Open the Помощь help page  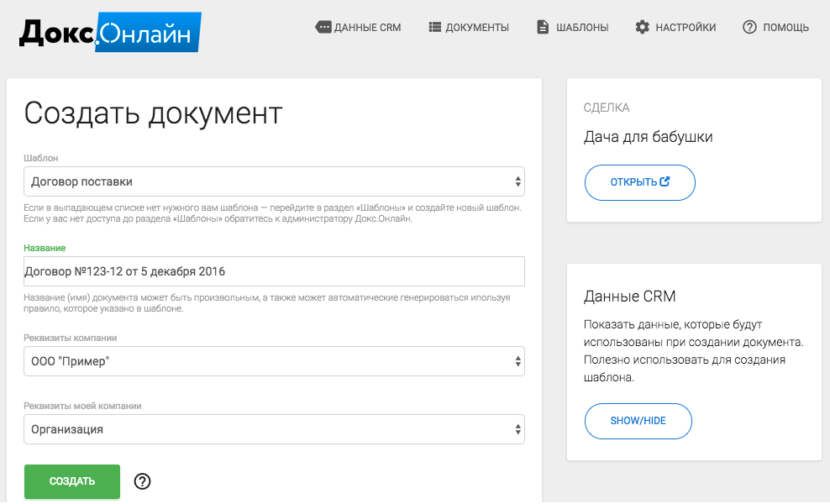785,28
